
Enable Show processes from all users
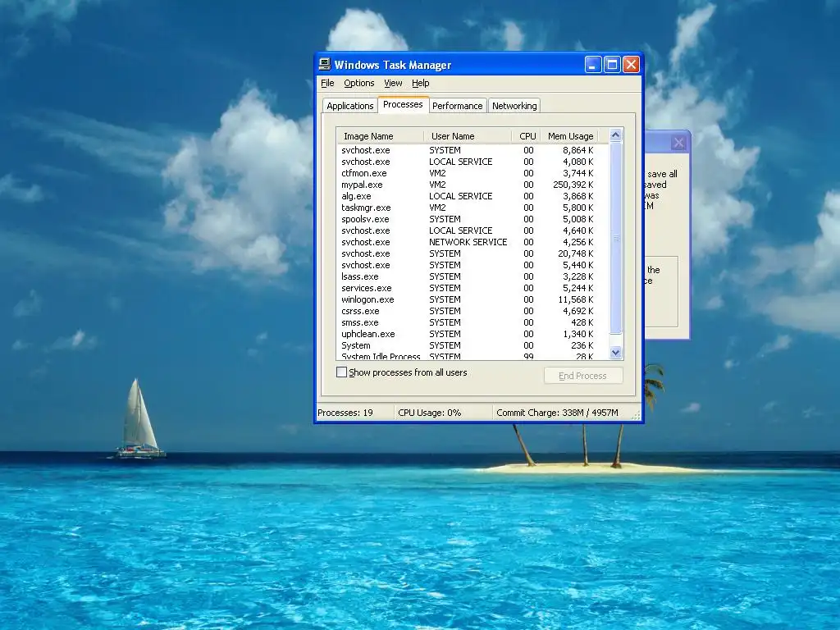tap(341, 372)
